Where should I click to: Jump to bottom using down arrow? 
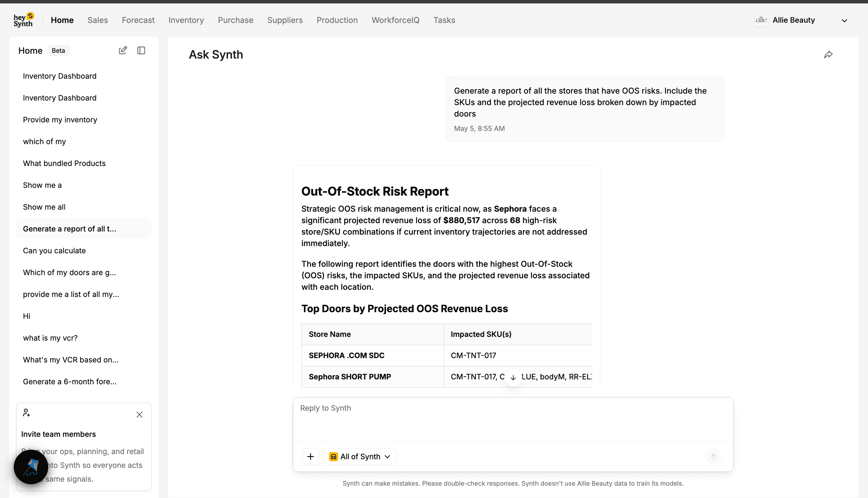pos(513,377)
